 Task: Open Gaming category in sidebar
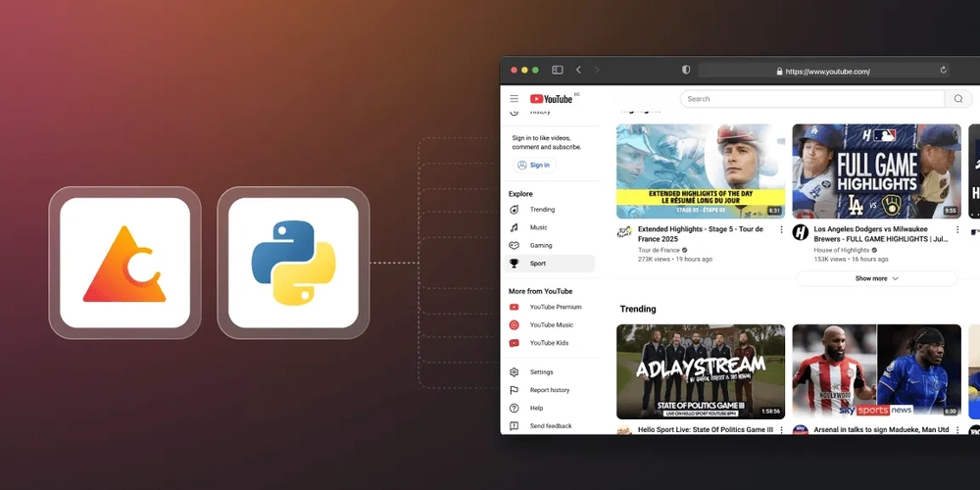pos(541,246)
